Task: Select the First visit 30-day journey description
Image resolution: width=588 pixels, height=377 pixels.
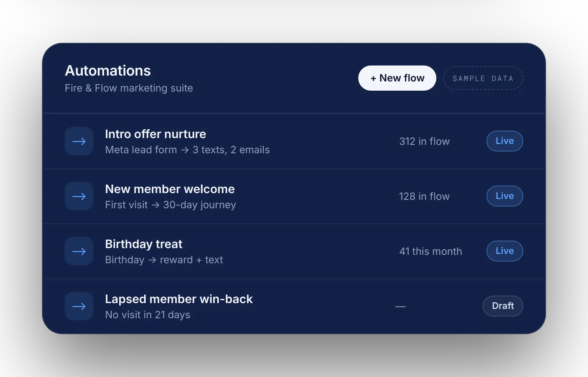Action: [171, 205]
